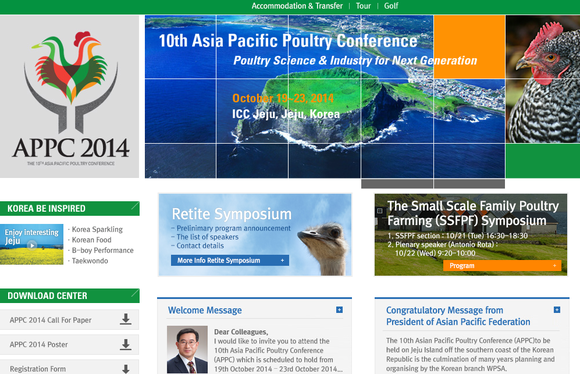
Task: Open the Tour menu item
Action: coord(363,6)
